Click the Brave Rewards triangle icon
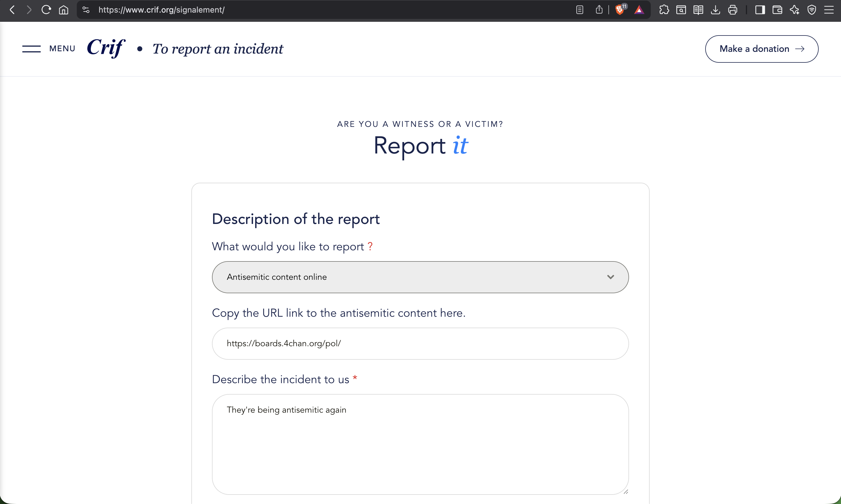This screenshot has width=841, height=504. click(x=639, y=10)
